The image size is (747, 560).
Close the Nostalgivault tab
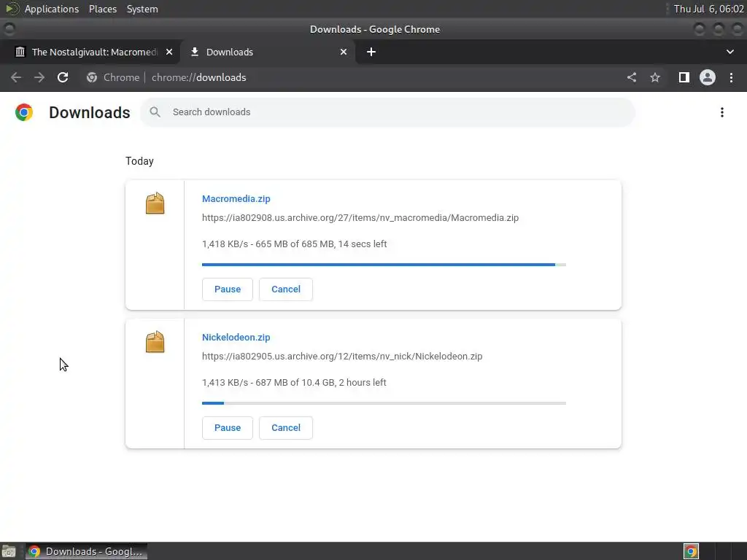click(169, 52)
